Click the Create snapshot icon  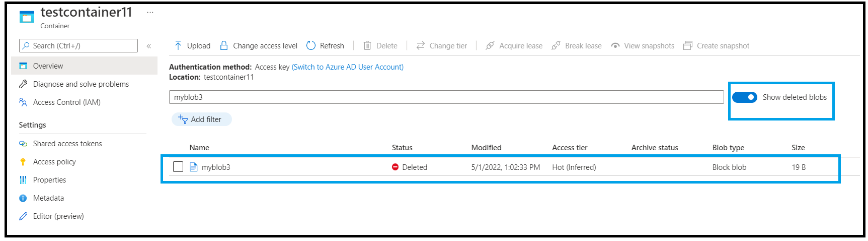(x=688, y=45)
